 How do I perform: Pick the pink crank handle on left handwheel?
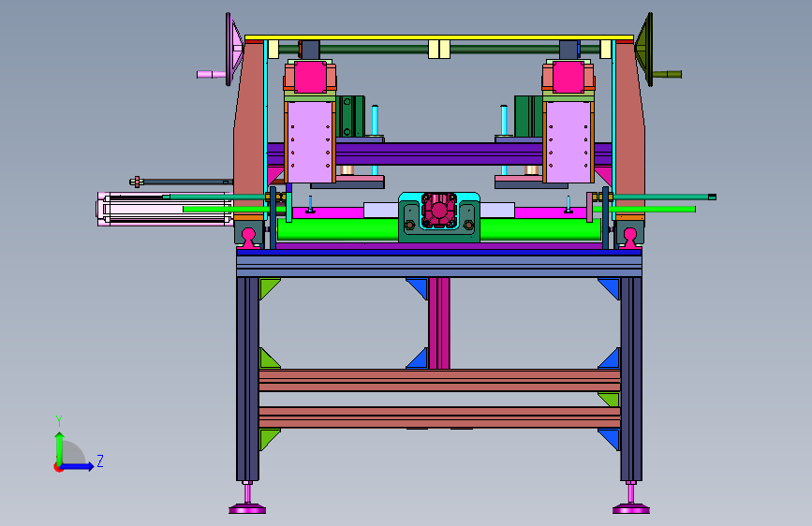coord(212,75)
